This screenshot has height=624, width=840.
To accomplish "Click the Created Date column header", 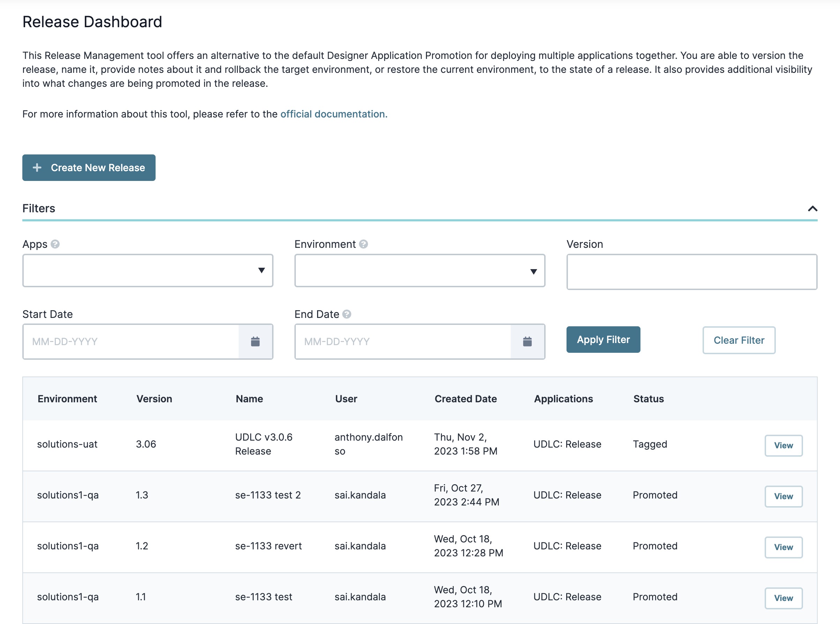I will 466,399.
